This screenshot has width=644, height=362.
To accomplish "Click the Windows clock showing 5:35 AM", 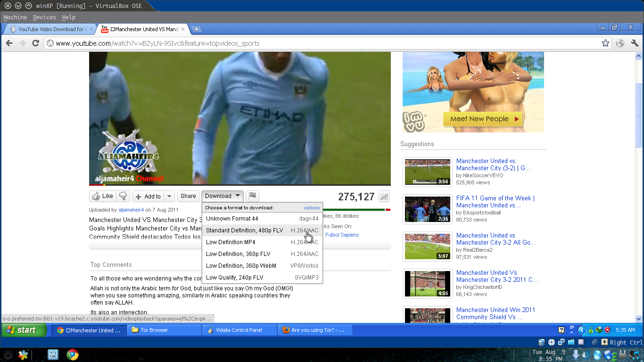I will click(625, 330).
